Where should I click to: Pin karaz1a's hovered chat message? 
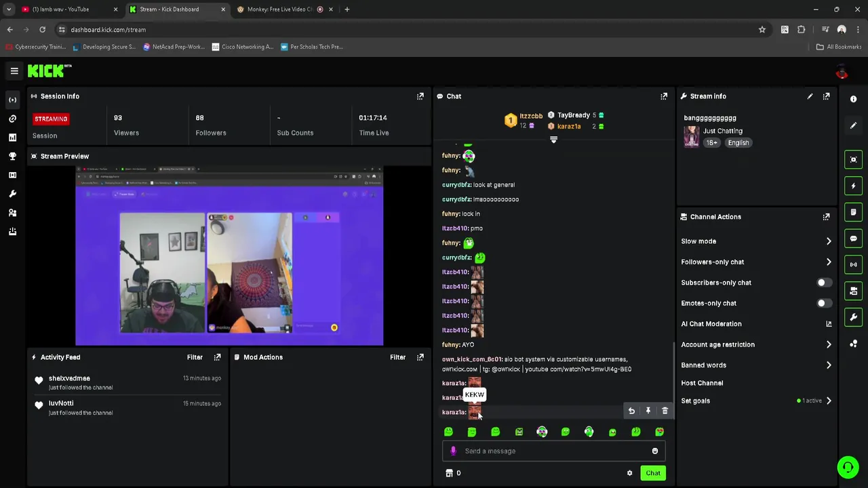click(648, 411)
